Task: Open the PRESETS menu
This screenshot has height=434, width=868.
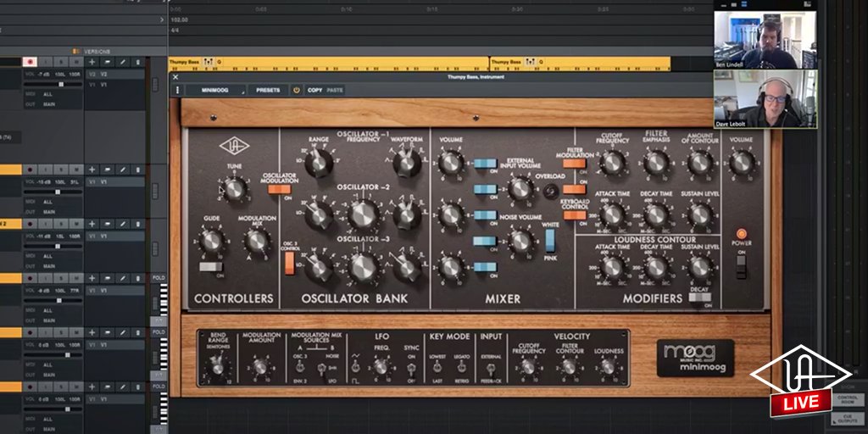Action: click(x=268, y=90)
